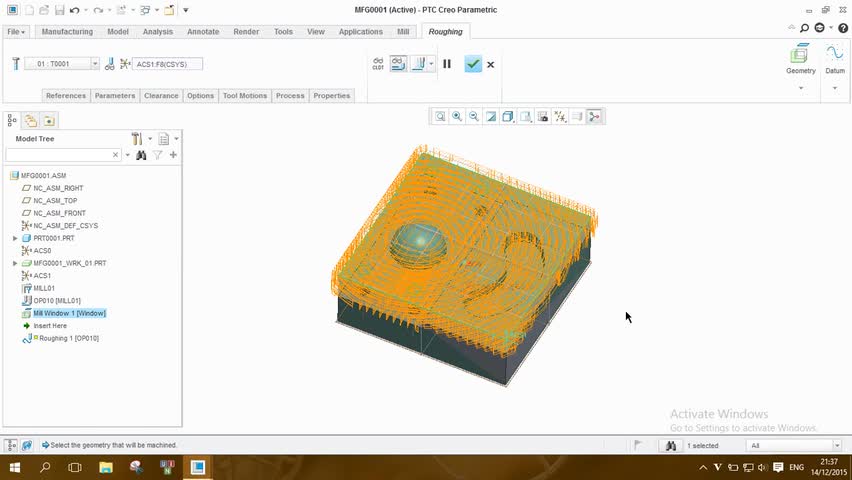Cancel the Roughing step with X
The image size is (852, 480).
point(491,65)
